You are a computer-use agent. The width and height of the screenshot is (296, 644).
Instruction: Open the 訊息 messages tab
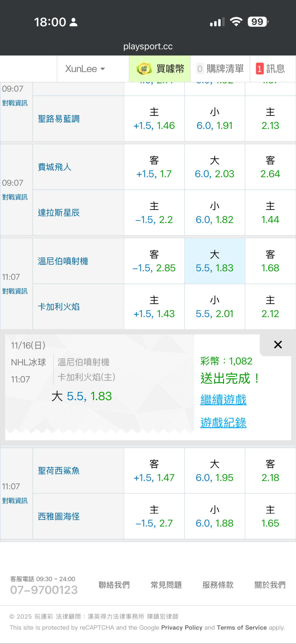click(x=275, y=69)
